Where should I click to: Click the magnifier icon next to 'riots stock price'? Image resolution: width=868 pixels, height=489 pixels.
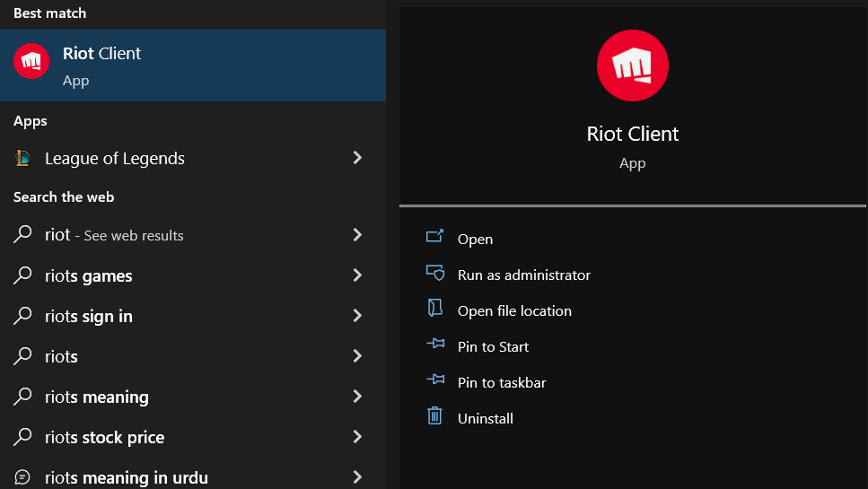point(22,436)
